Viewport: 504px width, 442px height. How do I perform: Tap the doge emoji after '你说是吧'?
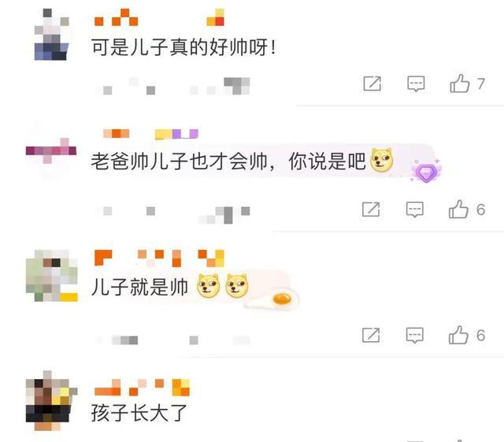tap(381, 160)
